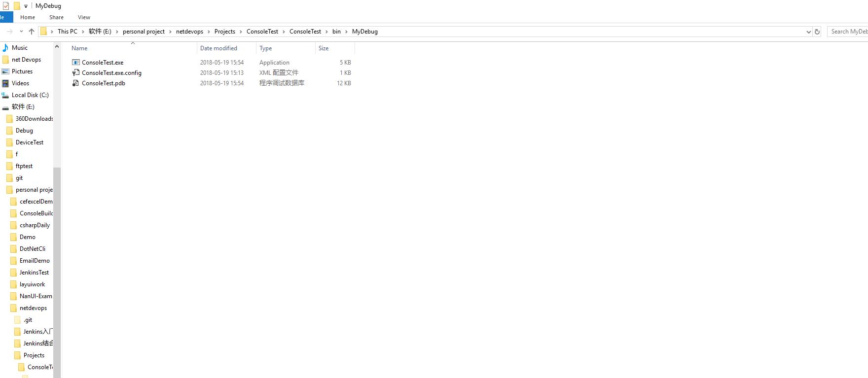Image resolution: width=868 pixels, height=378 pixels.
Task: Click the Properties quick access toolbar icon
Action: [6, 6]
